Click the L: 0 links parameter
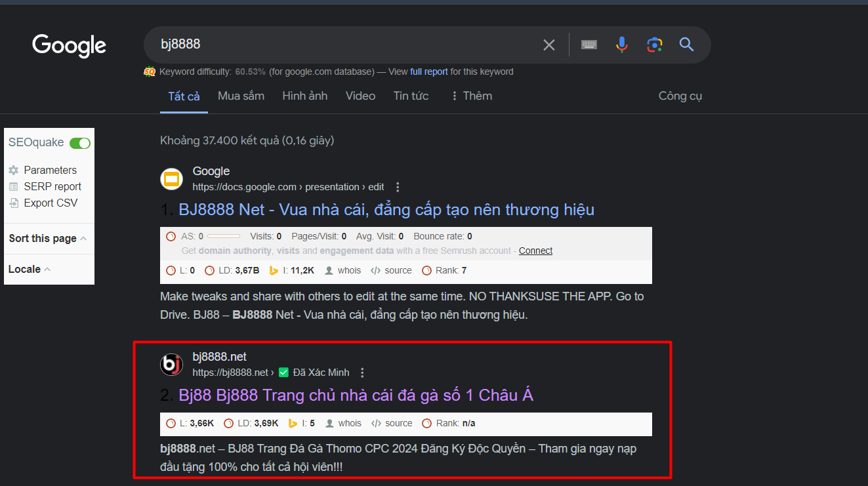 (180, 270)
